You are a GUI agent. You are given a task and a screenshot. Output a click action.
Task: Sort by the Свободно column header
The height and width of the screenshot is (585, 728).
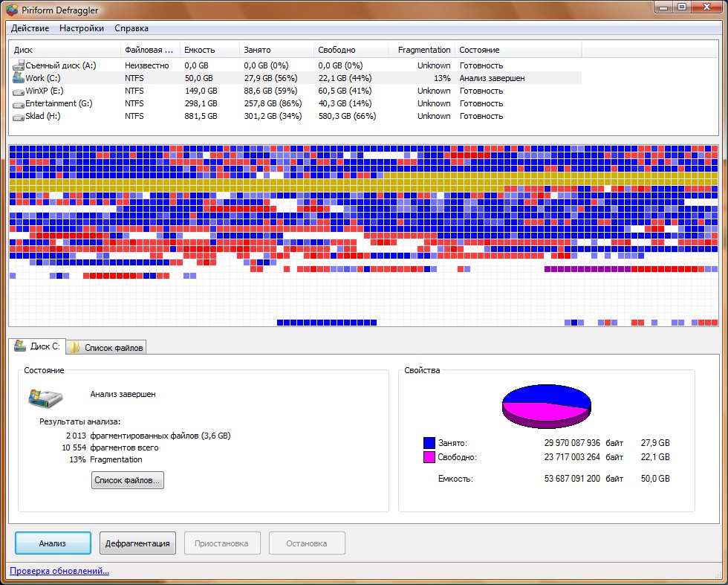tap(351, 50)
